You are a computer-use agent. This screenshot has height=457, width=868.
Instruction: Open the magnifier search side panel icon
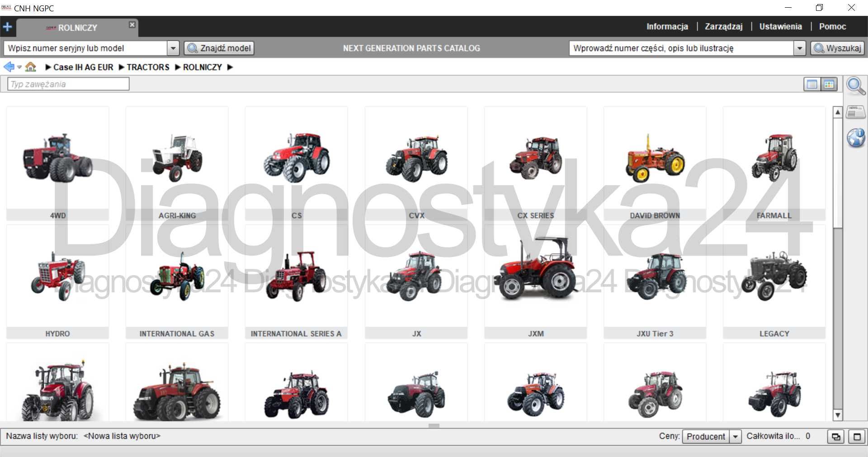(x=856, y=86)
